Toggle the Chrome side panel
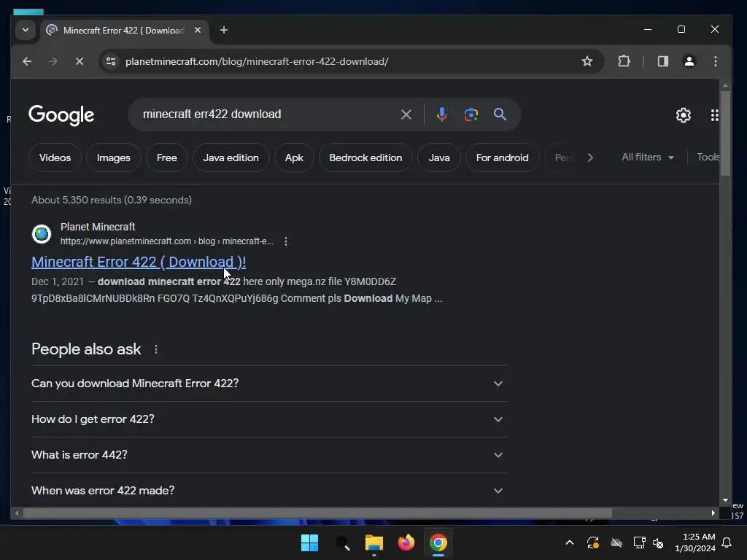747x560 pixels. (662, 61)
